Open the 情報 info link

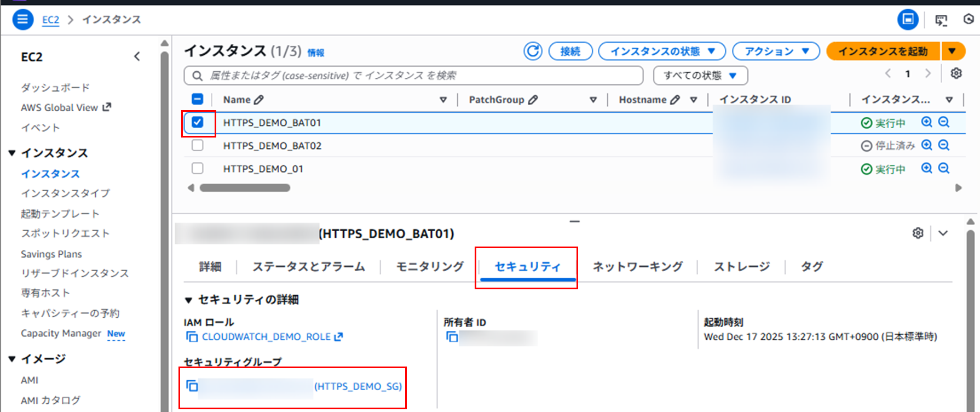click(316, 53)
